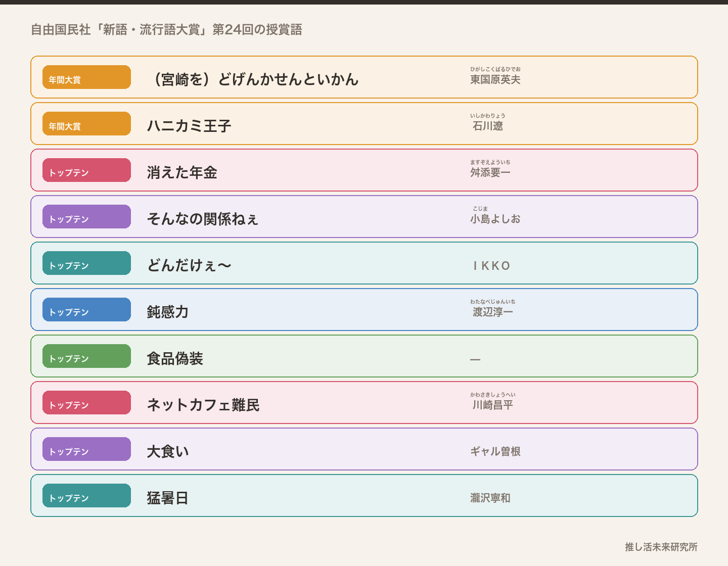Click the name 渡辺淳一
Image resolution: width=728 pixels, height=566 pixels.
click(x=493, y=312)
